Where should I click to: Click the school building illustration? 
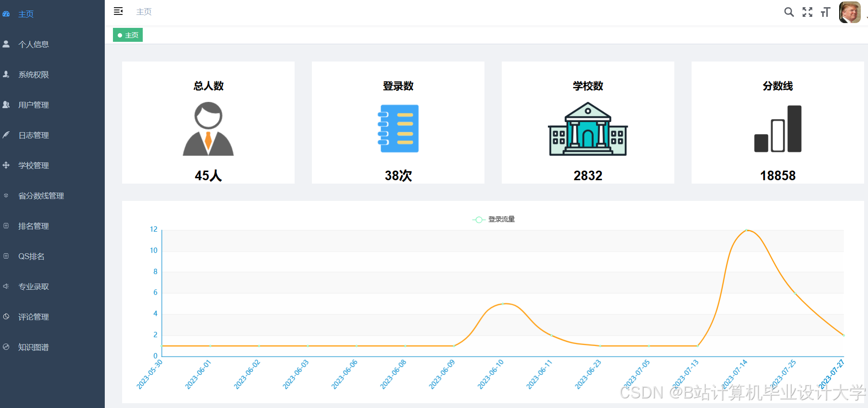click(x=588, y=129)
